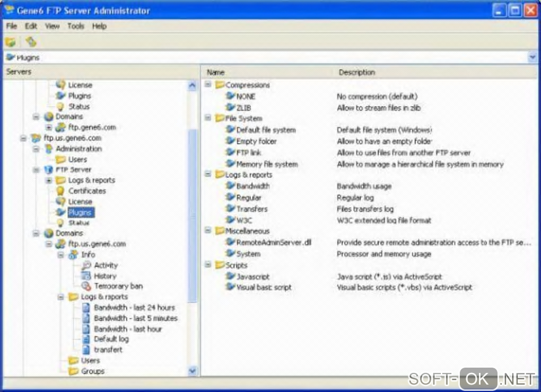Select the RemoteAdminServer.dll plugin icon
The width and height of the screenshot is (541, 392).
[230, 242]
